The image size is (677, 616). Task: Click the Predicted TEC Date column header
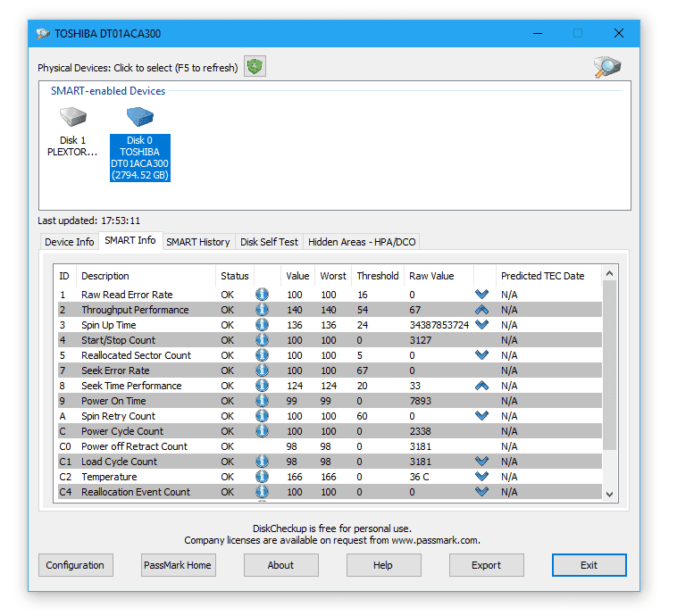click(548, 276)
